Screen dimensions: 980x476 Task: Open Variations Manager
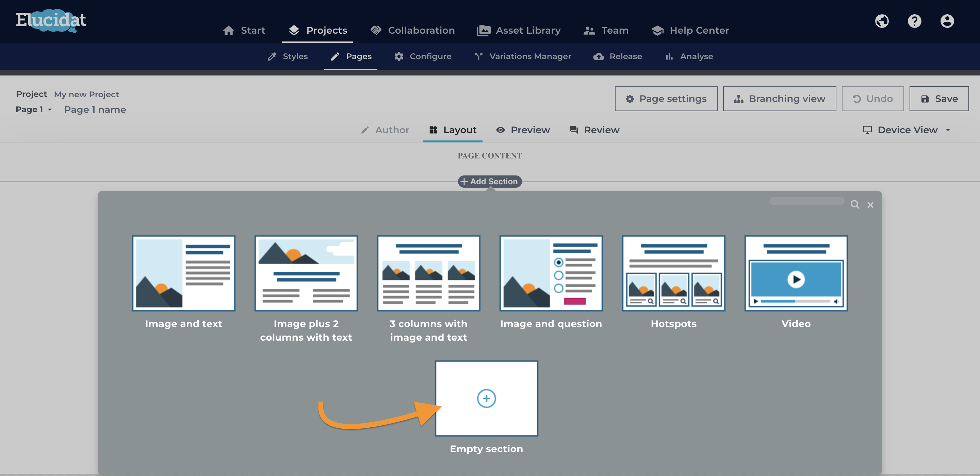click(523, 56)
